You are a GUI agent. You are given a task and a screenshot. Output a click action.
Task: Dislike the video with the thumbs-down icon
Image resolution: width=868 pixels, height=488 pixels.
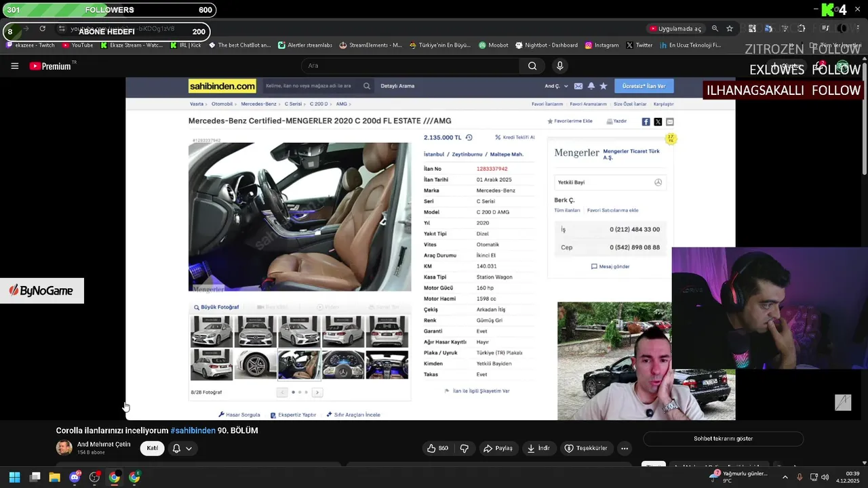click(465, 448)
